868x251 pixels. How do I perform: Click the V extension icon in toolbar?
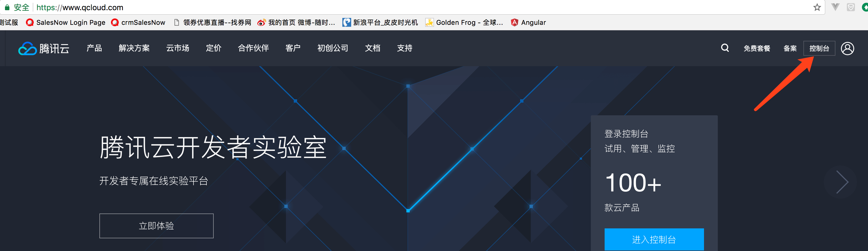point(835,7)
